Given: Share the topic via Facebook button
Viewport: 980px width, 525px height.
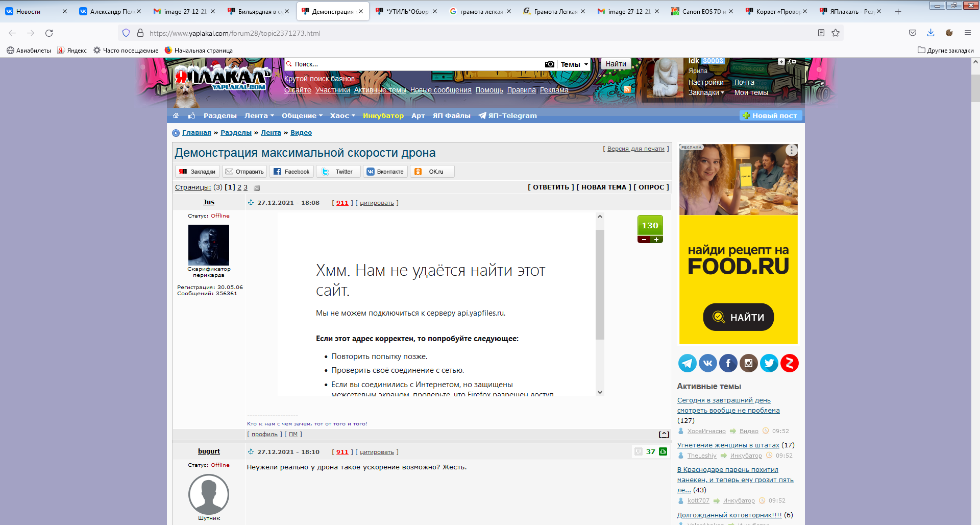Looking at the screenshot, I should [x=291, y=172].
